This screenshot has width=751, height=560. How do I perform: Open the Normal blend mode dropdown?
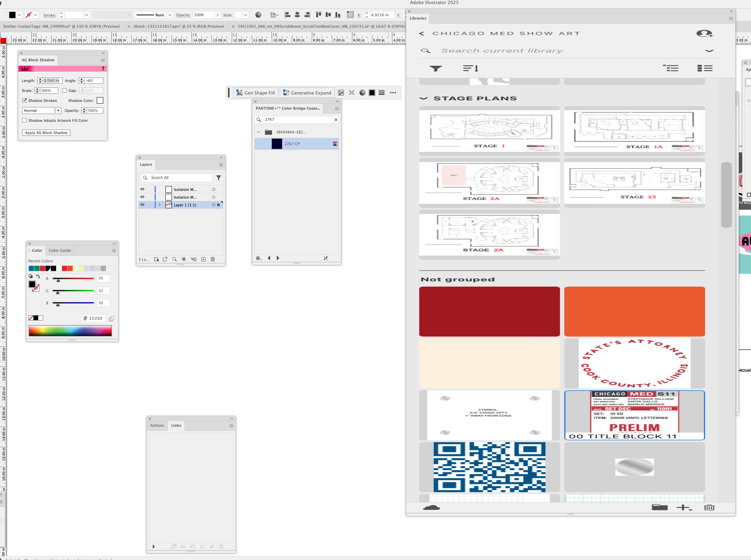tap(41, 111)
